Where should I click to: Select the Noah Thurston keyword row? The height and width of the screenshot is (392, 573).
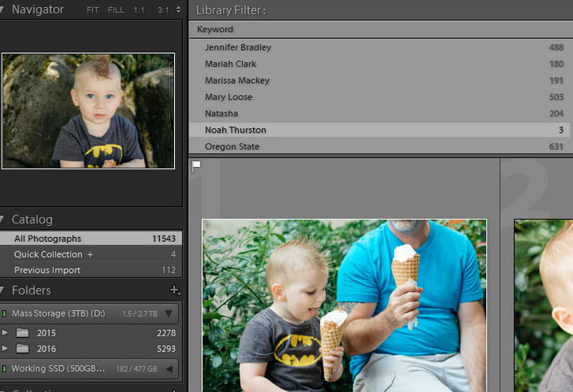coord(380,130)
